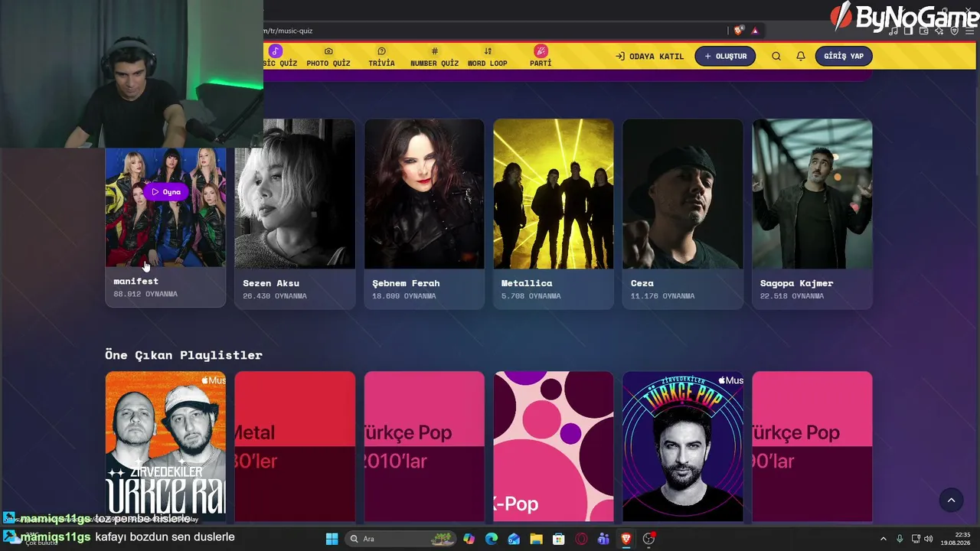
Task: Select the Word Loop tab
Action: click(488, 57)
